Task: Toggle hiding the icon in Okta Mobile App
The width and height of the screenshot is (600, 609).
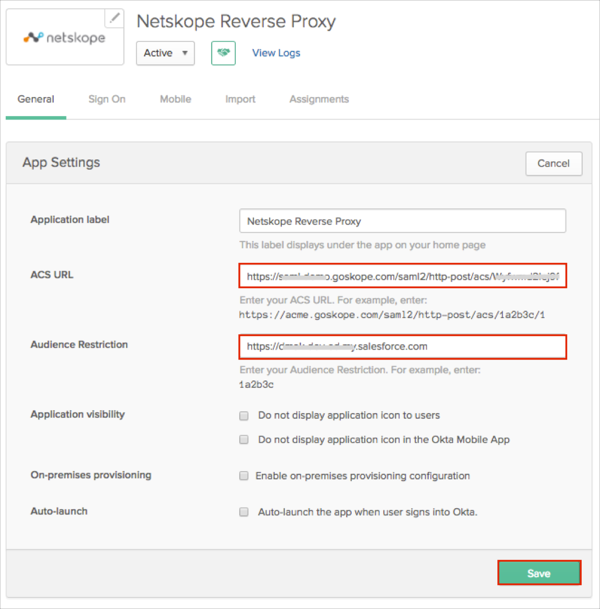Action: pos(244,440)
